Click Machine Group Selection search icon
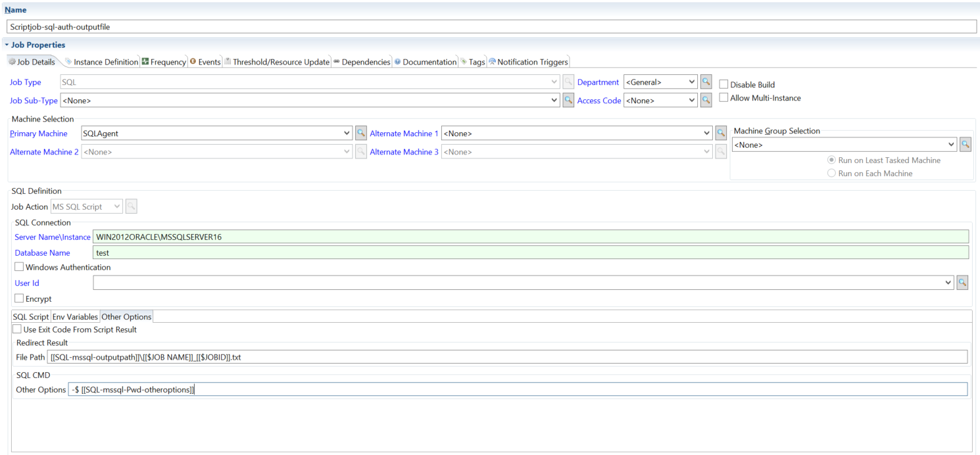The height and width of the screenshot is (455, 980). pyautogui.click(x=966, y=145)
